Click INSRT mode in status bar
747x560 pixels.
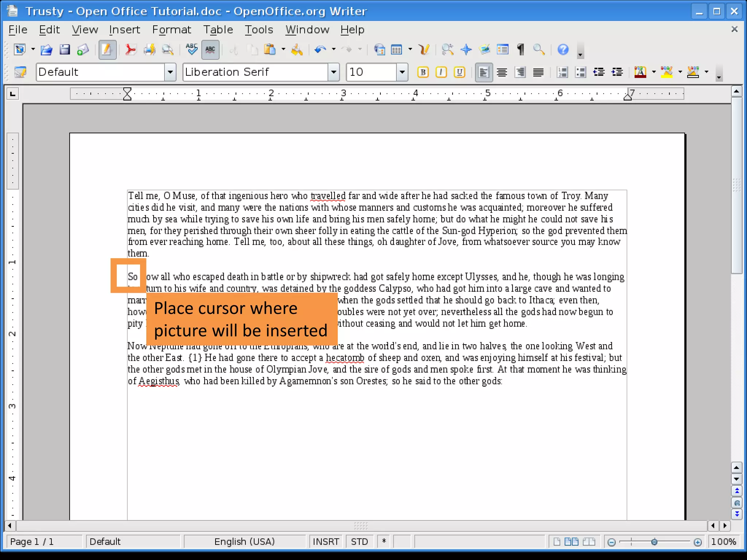pos(325,541)
